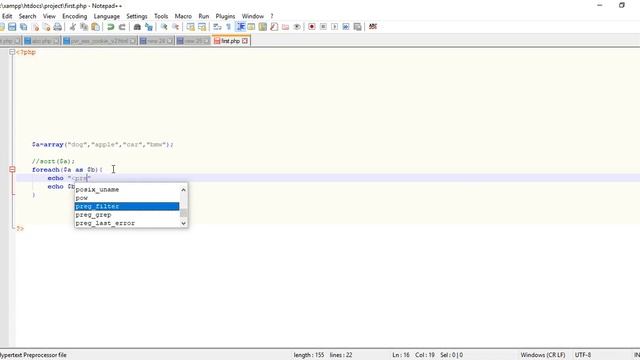Toggle show all characters (pilcrow) icon

(229, 27)
